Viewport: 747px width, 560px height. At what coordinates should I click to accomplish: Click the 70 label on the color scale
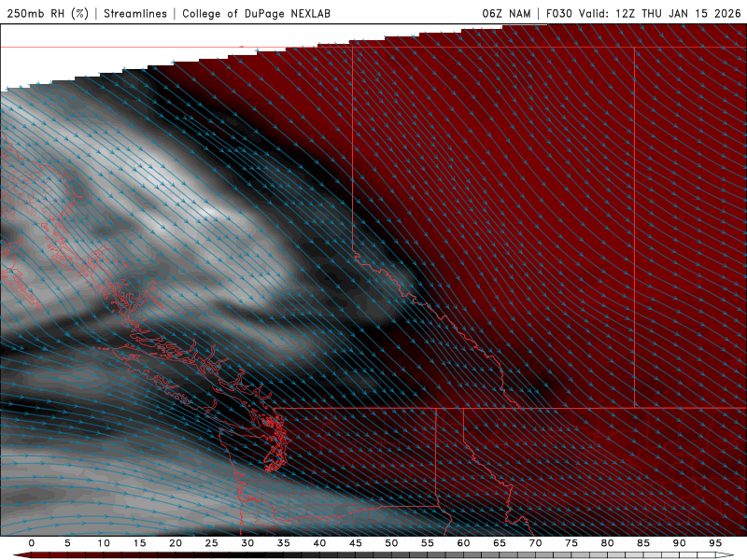point(535,543)
